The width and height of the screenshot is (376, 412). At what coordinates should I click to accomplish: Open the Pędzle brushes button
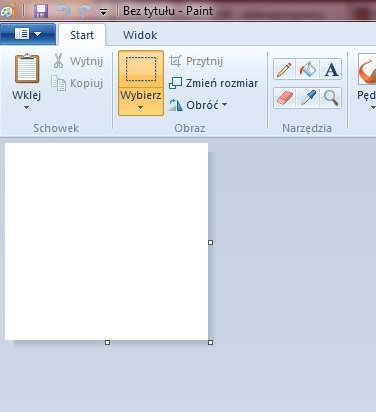(x=367, y=82)
